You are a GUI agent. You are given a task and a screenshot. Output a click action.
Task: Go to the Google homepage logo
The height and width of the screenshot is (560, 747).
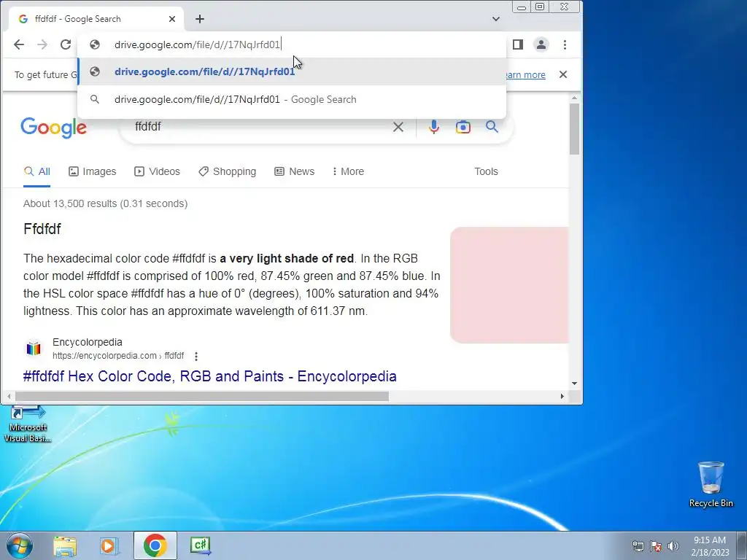coord(53,127)
